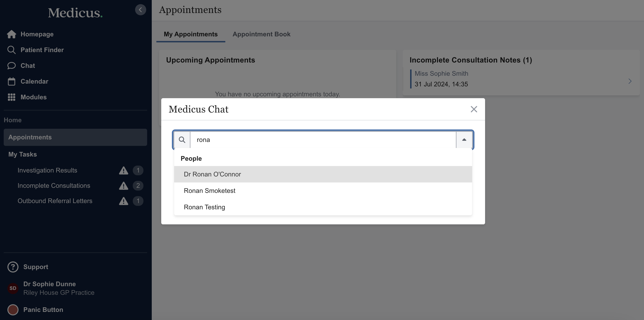
Task: Click Investigation Results warning triangle icon
Action: (124, 170)
